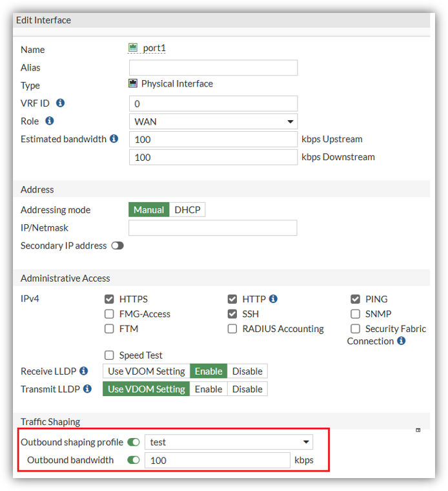Click the Receive LLDP info icon
Viewport: 448px width, 491px height.
point(83,371)
